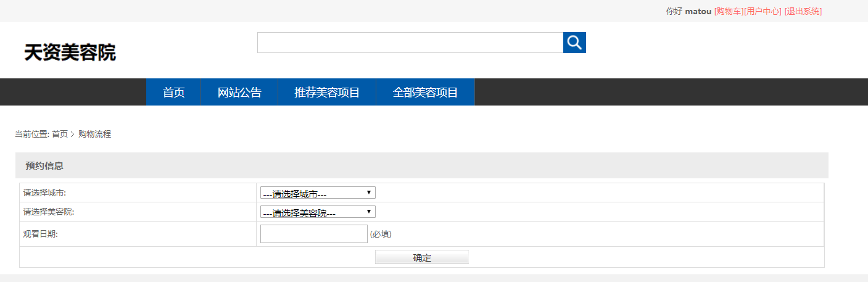
Task: Click the blue magnifier search icon
Action: click(x=574, y=43)
